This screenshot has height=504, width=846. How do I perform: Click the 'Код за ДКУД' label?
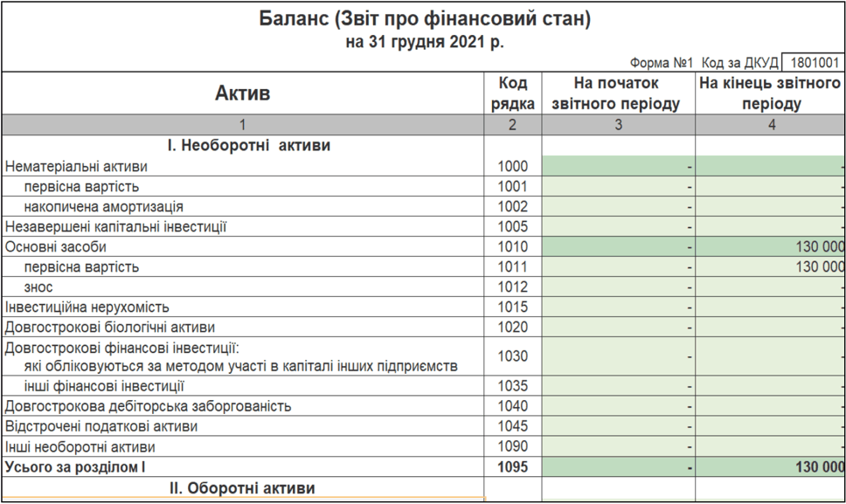[739, 63]
